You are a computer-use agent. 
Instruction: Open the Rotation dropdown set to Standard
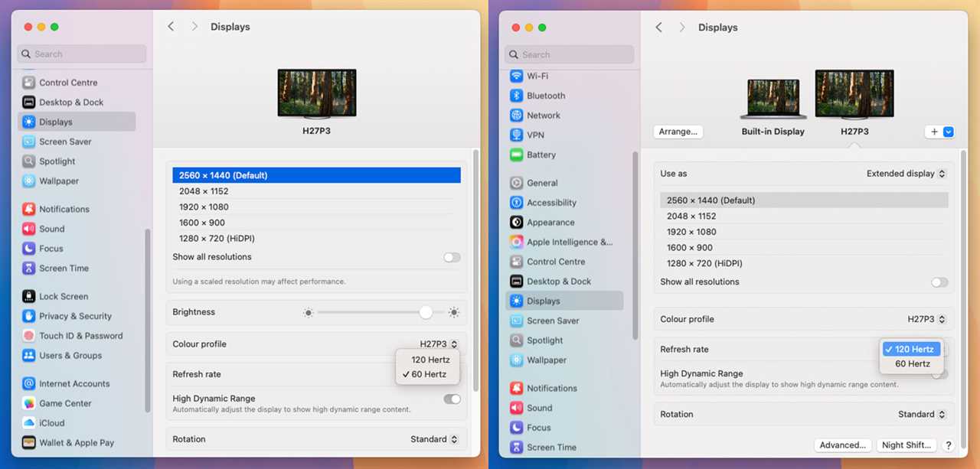pos(921,414)
